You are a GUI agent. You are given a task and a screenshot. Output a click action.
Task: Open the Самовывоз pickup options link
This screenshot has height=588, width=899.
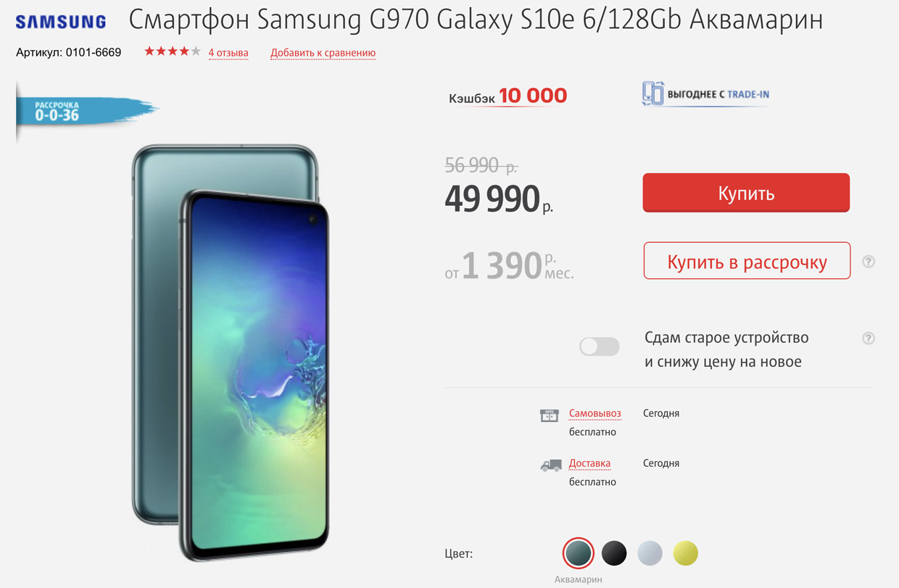click(x=595, y=413)
